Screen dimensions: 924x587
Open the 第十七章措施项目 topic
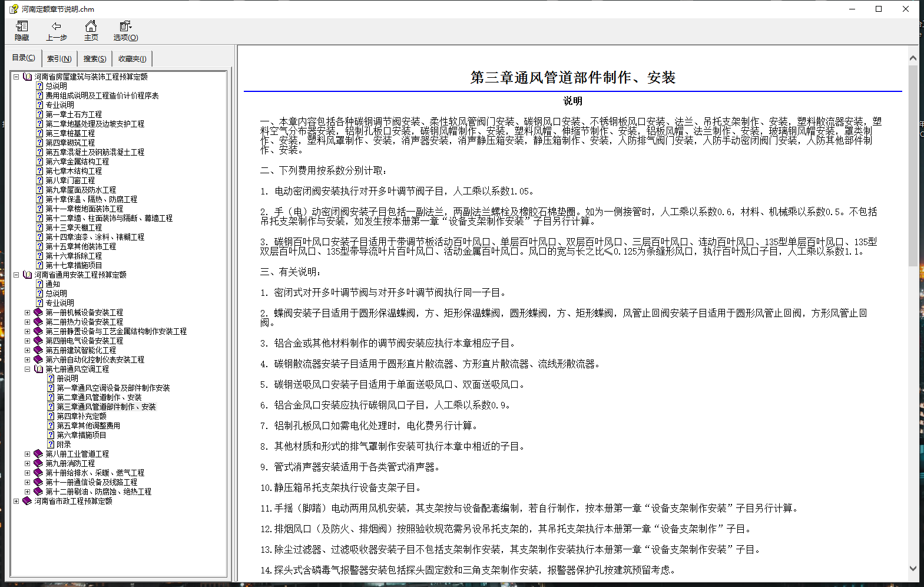(74, 265)
